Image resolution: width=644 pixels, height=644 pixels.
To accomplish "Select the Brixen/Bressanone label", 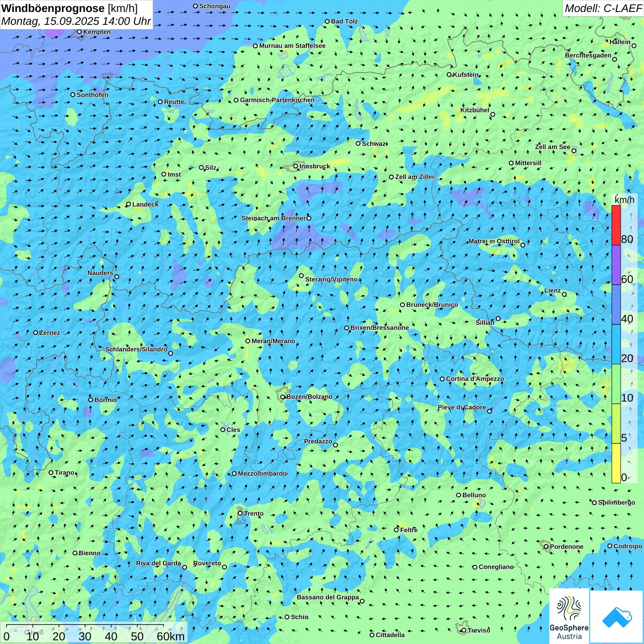I will [379, 328].
